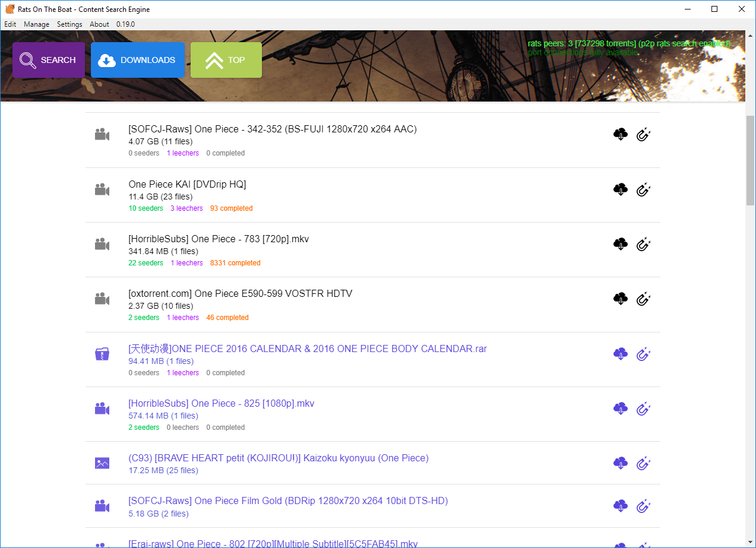Download HorribleSubs One Piece 825 1080p
The height and width of the screenshot is (548, 756).
tap(621, 408)
